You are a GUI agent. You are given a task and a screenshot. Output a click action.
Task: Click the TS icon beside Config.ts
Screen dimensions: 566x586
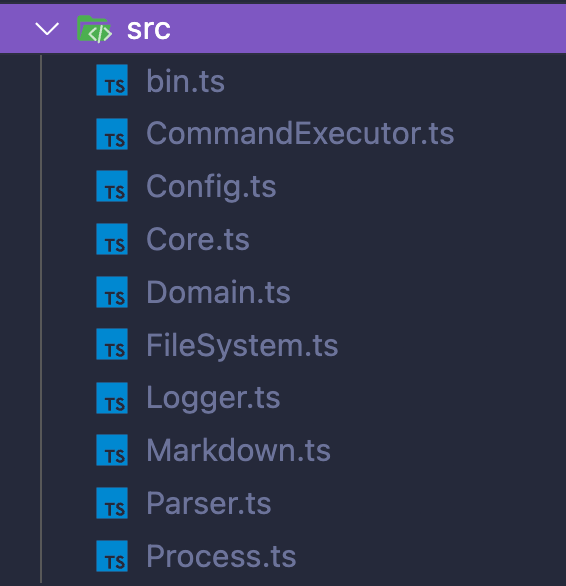(112, 186)
